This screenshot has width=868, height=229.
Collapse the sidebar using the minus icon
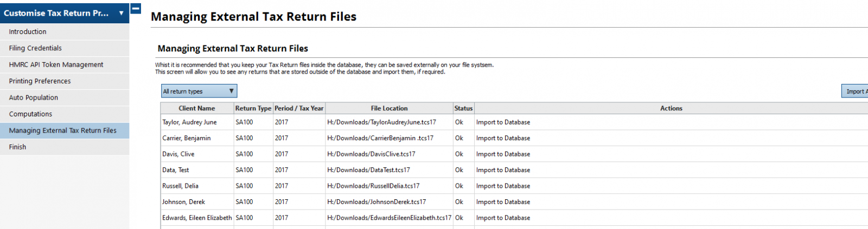[136, 9]
